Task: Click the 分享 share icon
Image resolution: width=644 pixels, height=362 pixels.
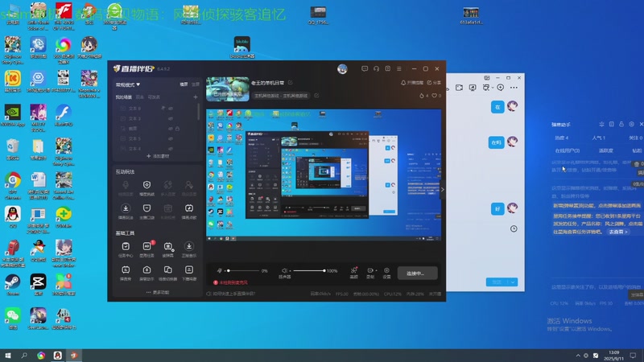Action: pyautogui.click(x=429, y=83)
